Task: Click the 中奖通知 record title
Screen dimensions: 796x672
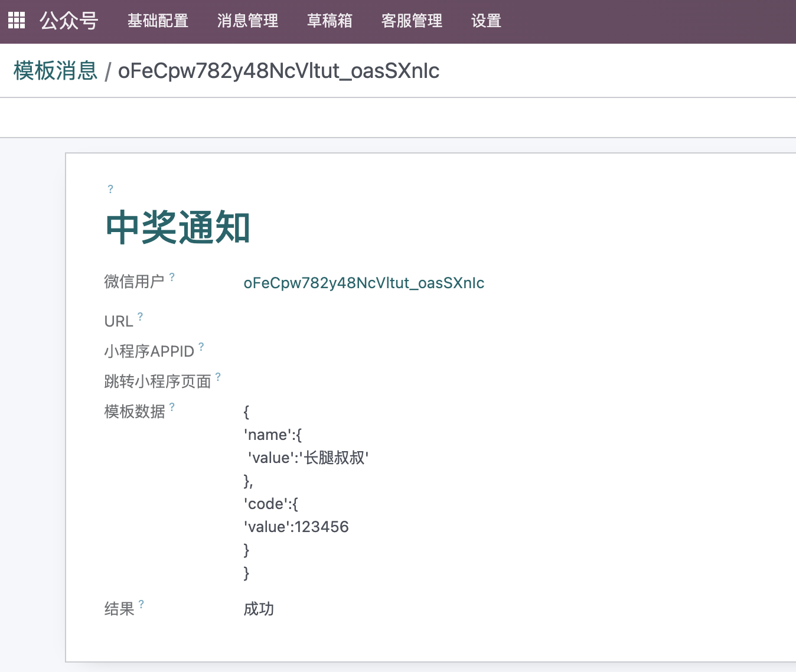Action: click(178, 227)
